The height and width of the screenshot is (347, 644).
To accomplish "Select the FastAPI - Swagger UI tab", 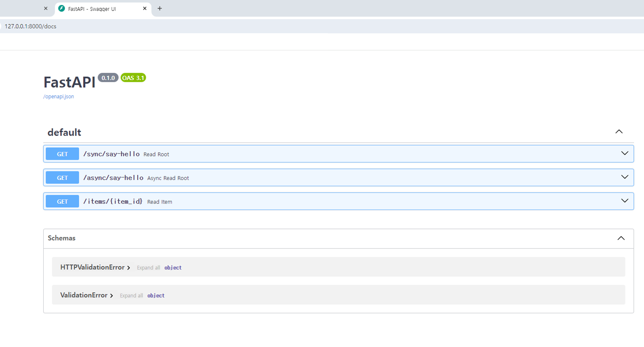I will 103,9.
